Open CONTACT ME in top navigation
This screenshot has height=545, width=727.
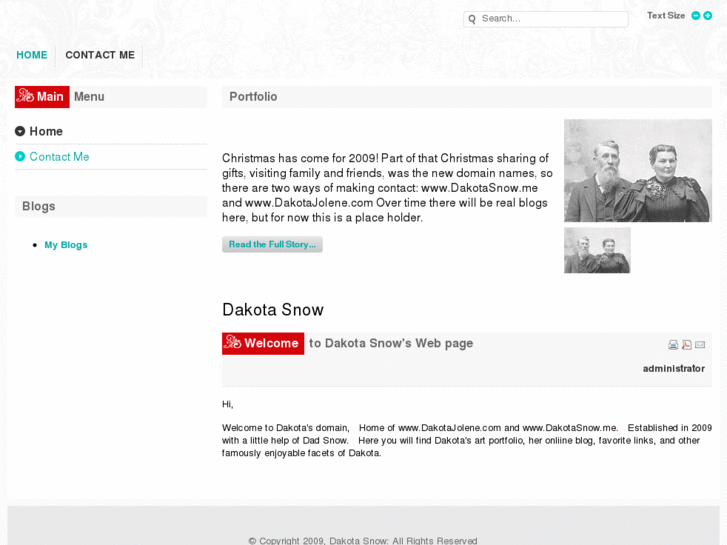point(100,55)
